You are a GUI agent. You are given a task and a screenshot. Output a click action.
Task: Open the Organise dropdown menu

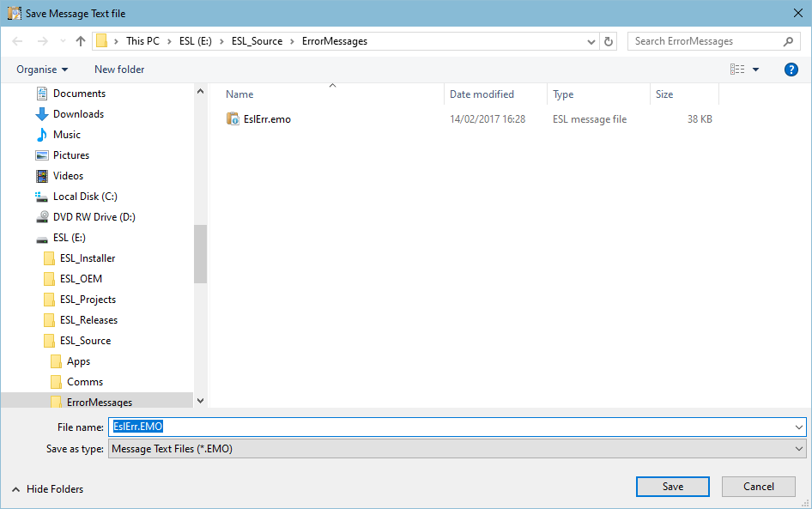point(42,70)
